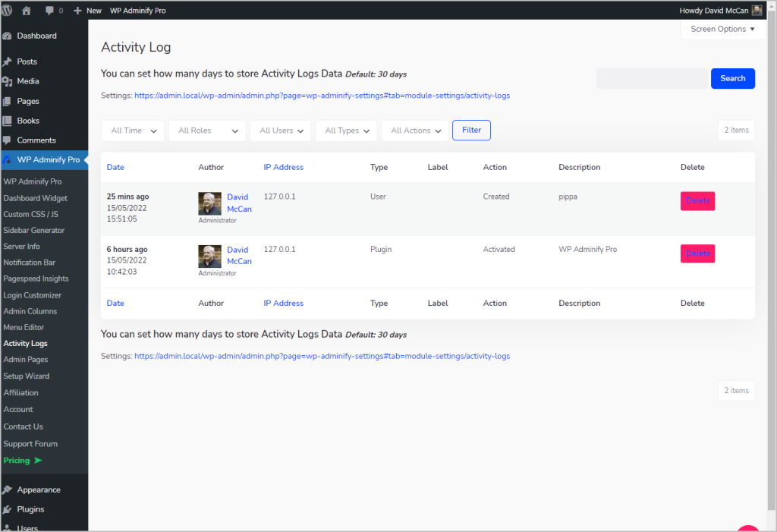Open Support Forum submenu item
Image resolution: width=777 pixels, height=532 pixels.
coord(30,444)
